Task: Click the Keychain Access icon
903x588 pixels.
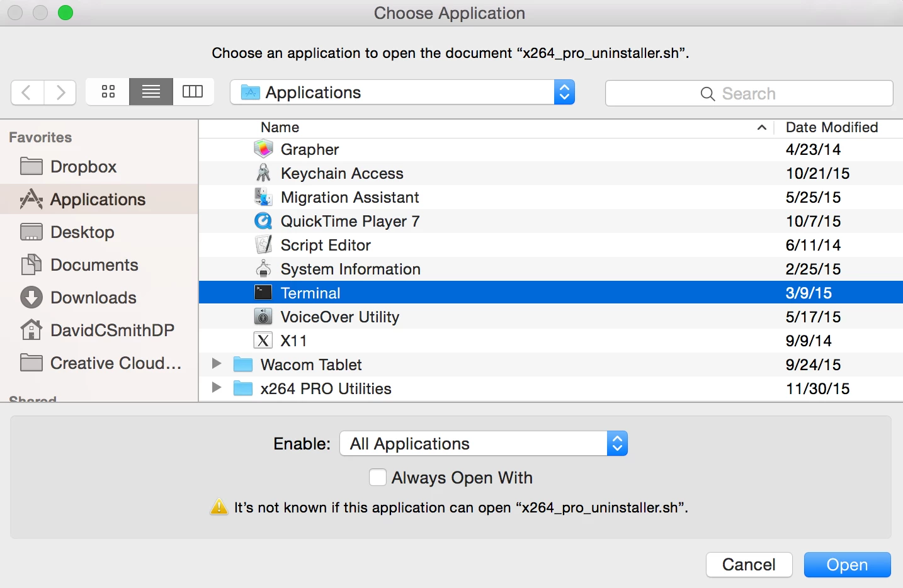Action: coord(263,173)
